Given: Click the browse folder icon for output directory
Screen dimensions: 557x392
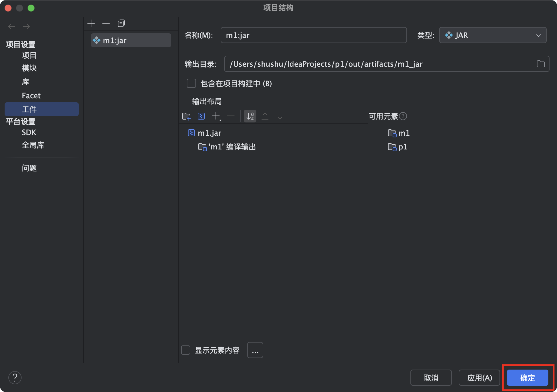Looking at the screenshot, I should [x=541, y=64].
